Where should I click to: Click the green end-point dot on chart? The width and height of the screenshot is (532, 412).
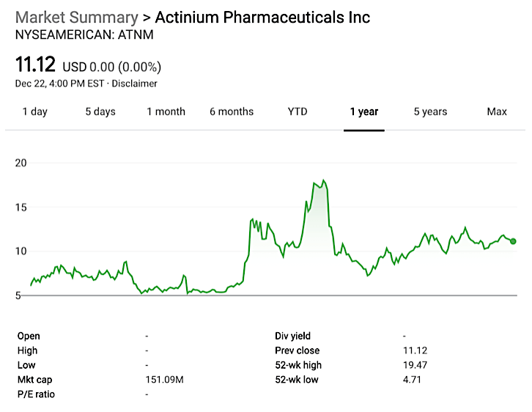click(513, 241)
